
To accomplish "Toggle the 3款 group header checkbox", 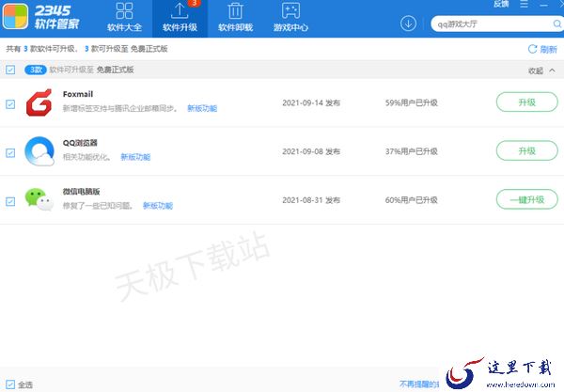I will click(10, 70).
